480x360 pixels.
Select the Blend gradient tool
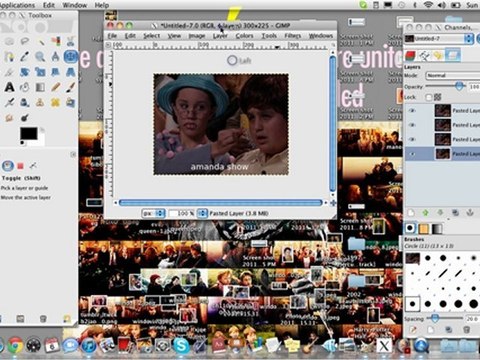pos(40,87)
